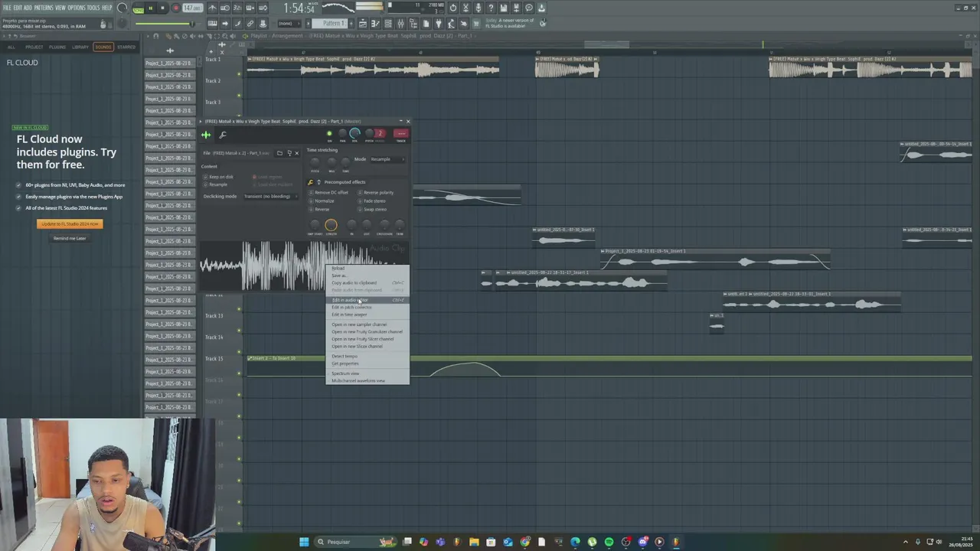The image size is (980, 551).
Task: Click the red Record button
Action: click(x=175, y=8)
